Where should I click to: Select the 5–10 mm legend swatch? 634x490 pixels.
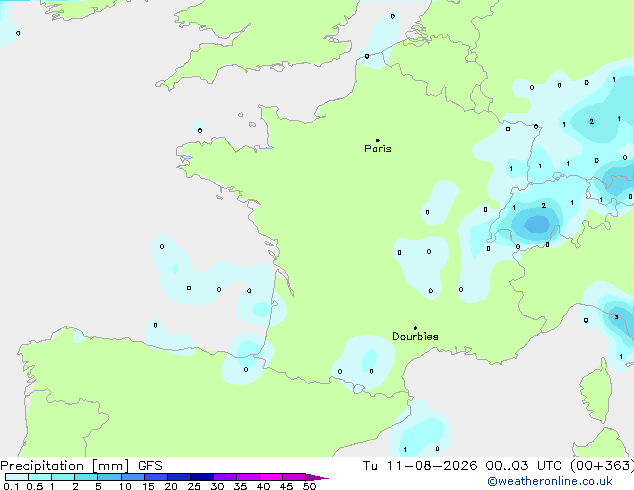109,477
